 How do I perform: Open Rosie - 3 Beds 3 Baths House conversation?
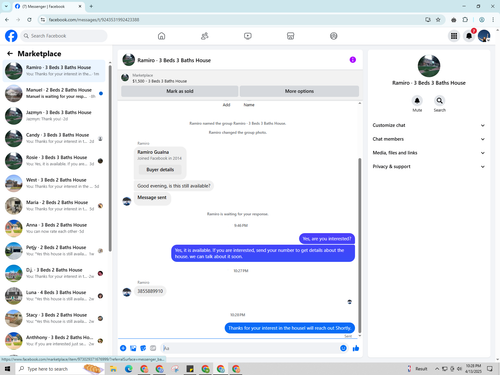pyautogui.click(x=54, y=161)
